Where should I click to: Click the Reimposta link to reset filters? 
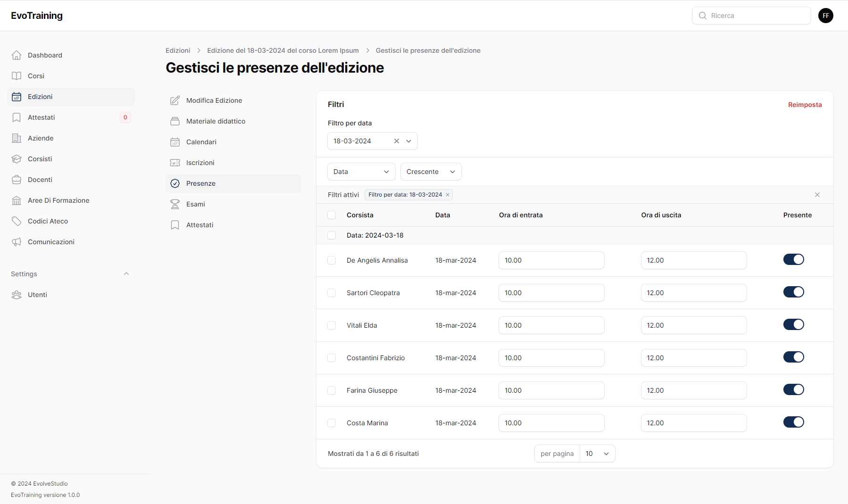tap(805, 104)
